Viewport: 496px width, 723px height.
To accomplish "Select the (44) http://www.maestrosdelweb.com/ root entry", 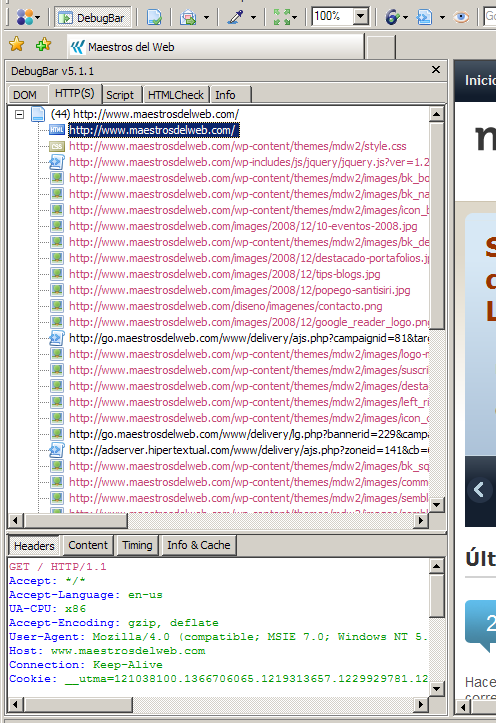I will (x=145, y=114).
